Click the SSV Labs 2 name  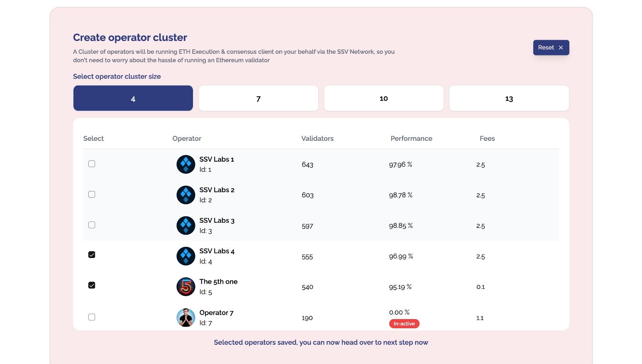(x=217, y=190)
